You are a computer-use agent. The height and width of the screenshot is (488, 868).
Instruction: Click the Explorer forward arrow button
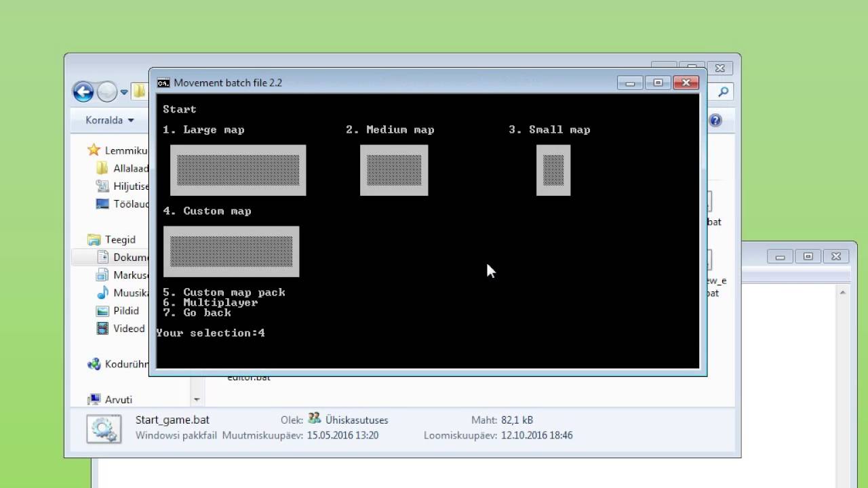107,91
